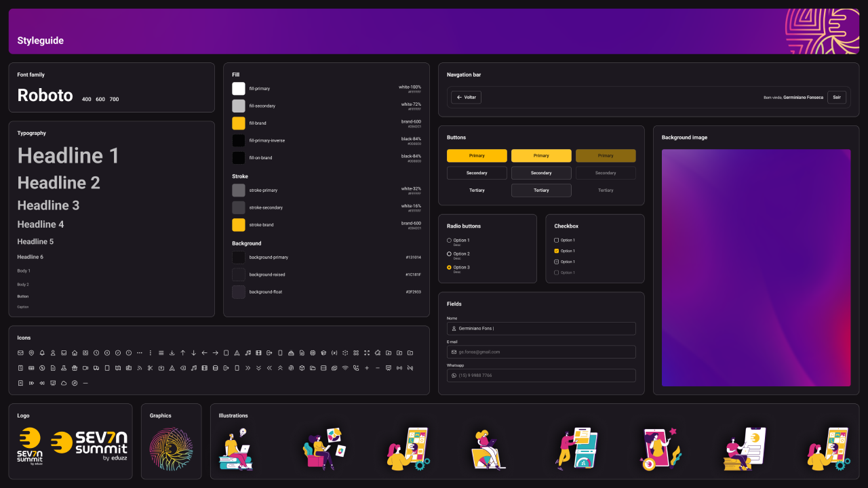
Task: Click the Voltar back button
Action: click(x=466, y=97)
